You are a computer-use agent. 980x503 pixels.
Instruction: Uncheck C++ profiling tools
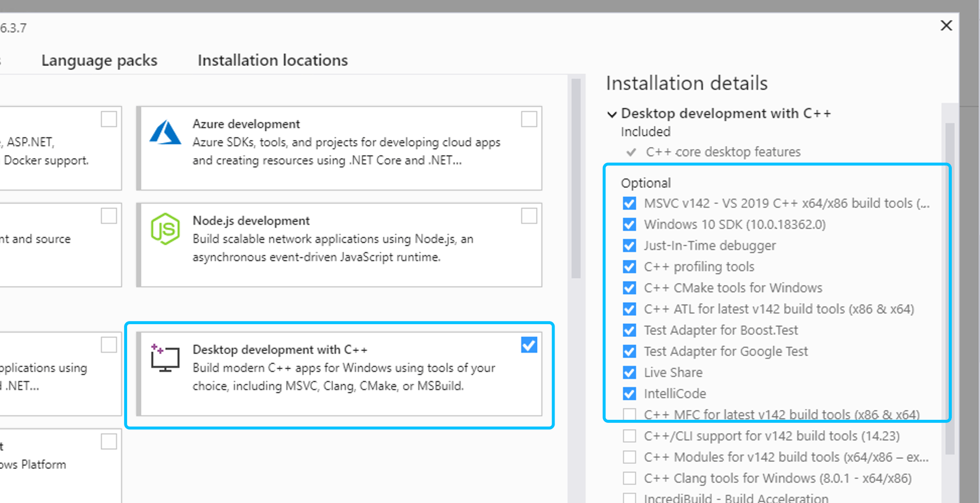click(x=629, y=267)
